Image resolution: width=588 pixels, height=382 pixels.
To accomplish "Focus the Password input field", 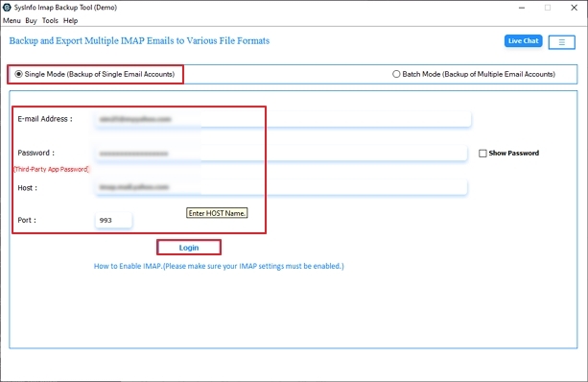I will [281, 154].
